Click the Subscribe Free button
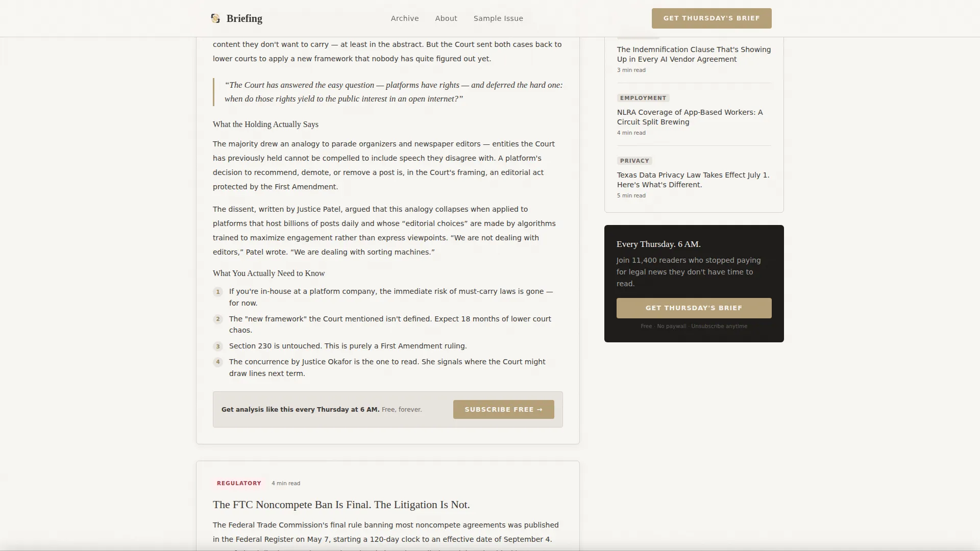 504,410
